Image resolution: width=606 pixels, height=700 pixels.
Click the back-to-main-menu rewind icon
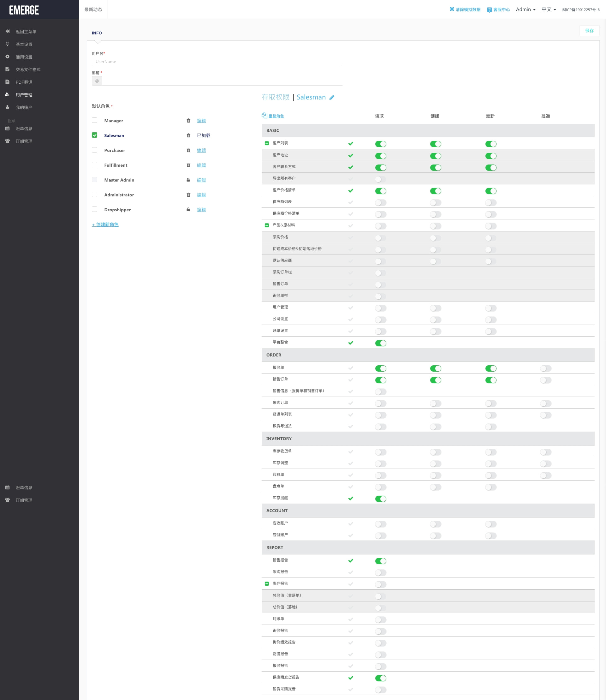click(8, 32)
